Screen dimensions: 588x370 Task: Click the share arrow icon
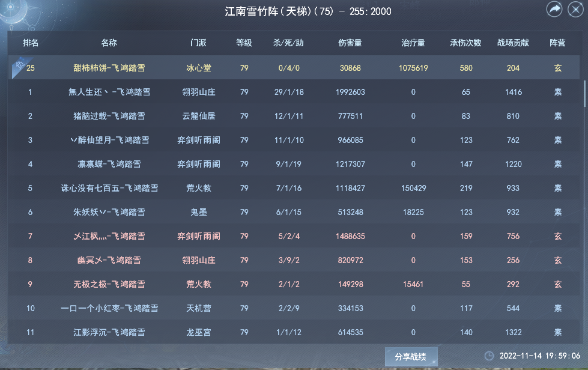554,10
